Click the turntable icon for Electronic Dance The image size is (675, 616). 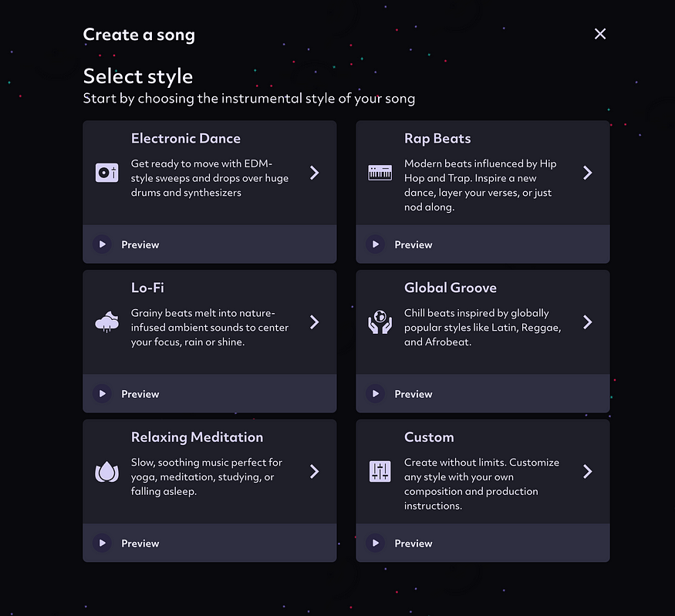pyautogui.click(x=106, y=173)
